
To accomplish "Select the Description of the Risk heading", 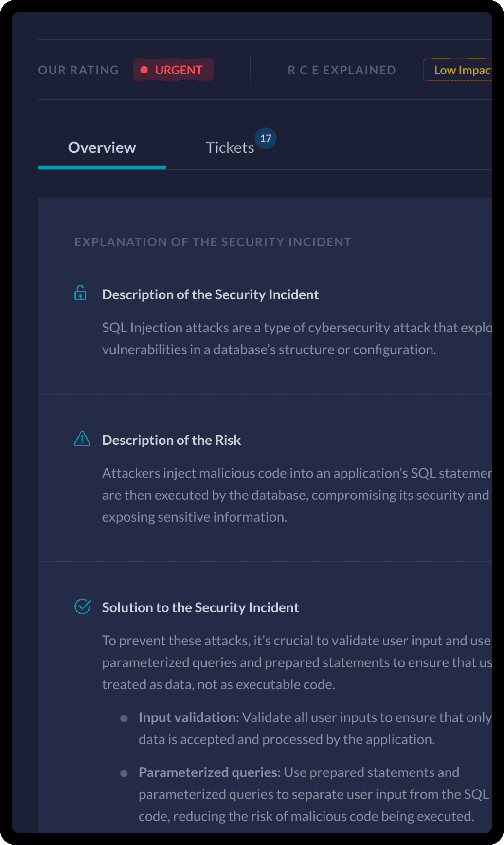I will (171, 440).
